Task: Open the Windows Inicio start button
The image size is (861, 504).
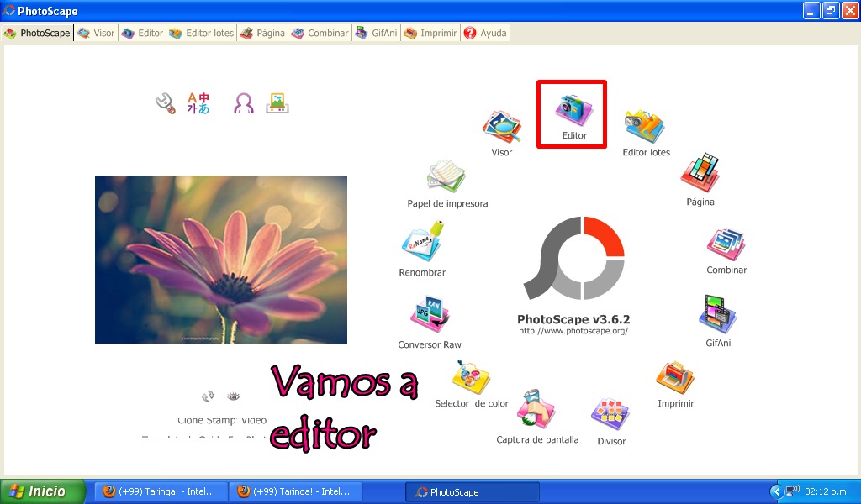Action: pyautogui.click(x=43, y=491)
